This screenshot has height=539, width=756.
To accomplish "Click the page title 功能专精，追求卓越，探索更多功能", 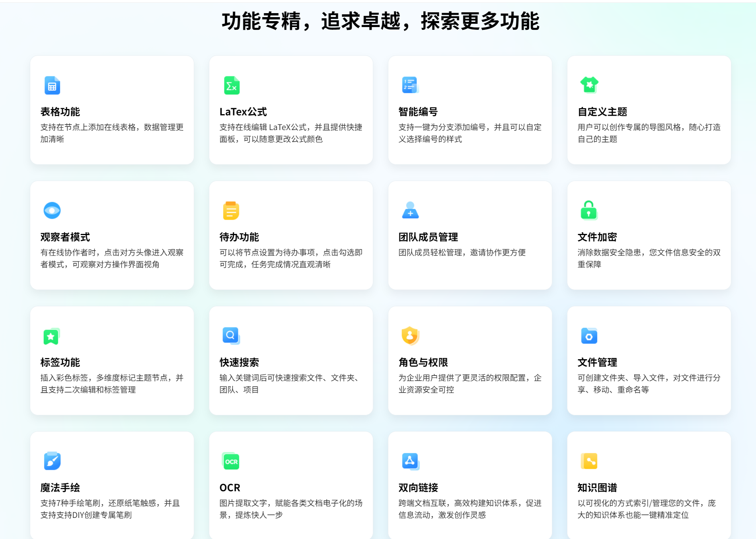I will (x=380, y=21).
